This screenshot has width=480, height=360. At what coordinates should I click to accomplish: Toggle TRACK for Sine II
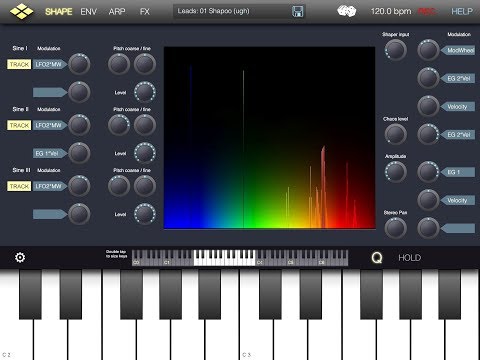point(19,125)
